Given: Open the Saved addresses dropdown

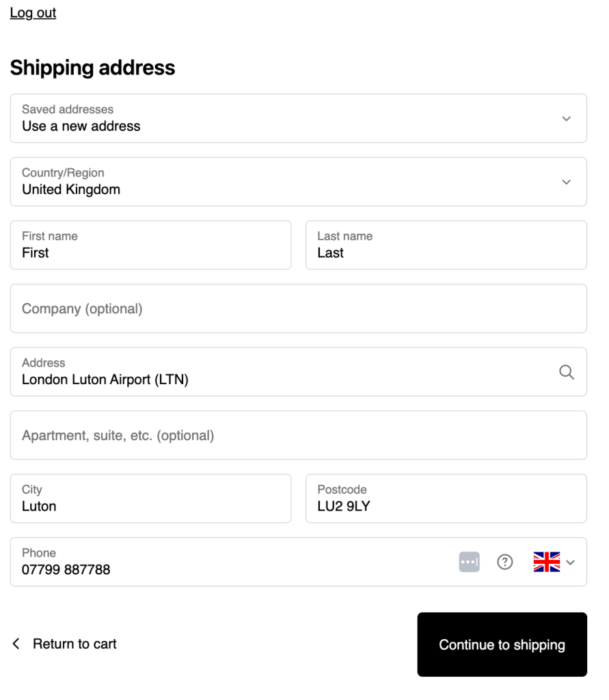Looking at the screenshot, I should (x=298, y=118).
